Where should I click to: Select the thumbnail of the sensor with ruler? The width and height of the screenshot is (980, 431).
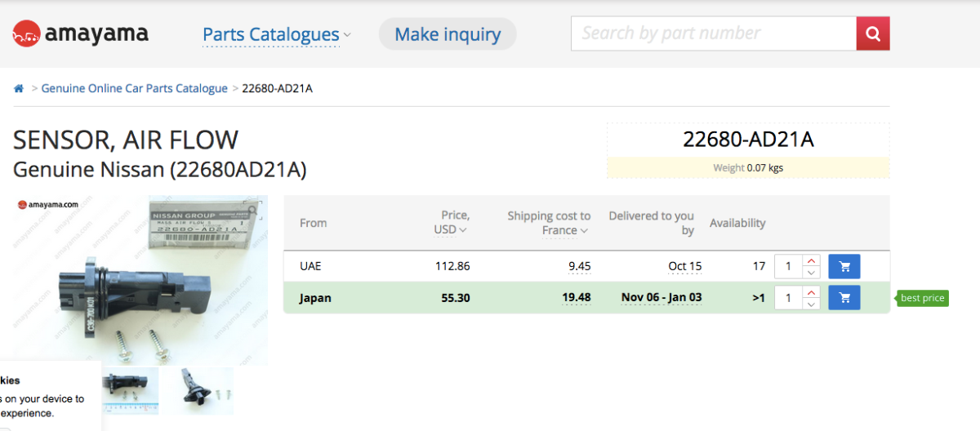(x=129, y=390)
